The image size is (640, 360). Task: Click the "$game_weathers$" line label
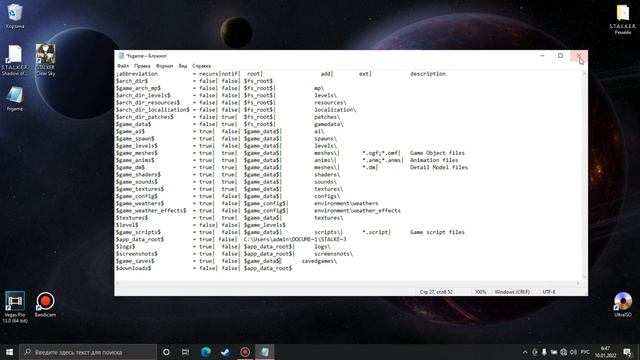[140, 203]
